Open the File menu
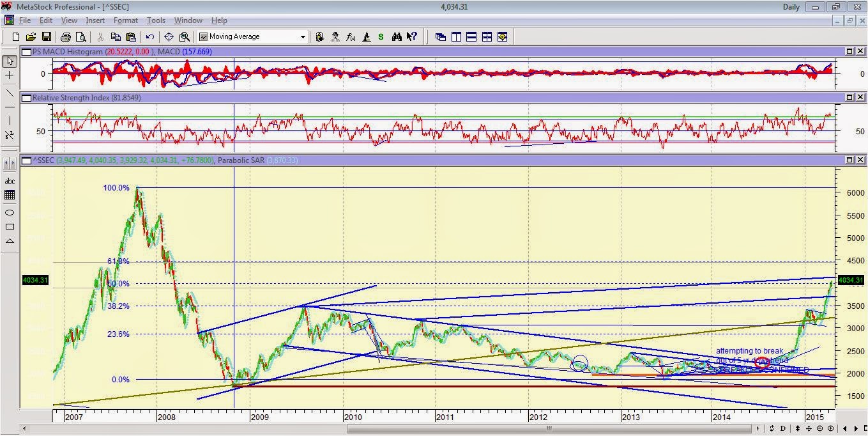 click(25, 21)
